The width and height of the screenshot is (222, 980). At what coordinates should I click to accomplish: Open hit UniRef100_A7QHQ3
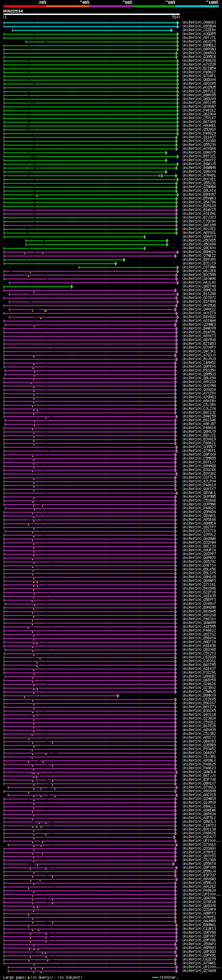[x=199, y=397]
